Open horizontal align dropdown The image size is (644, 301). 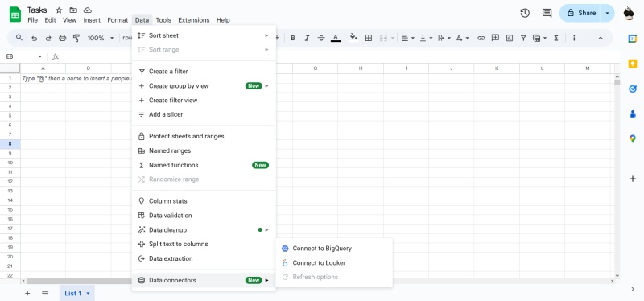tap(407, 38)
